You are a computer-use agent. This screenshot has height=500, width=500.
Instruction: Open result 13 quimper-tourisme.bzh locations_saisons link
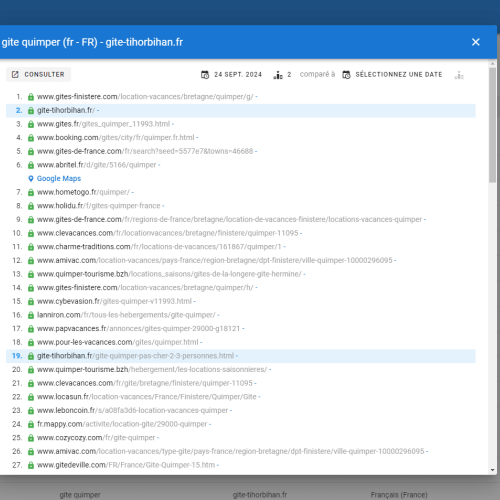pos(169,274)
